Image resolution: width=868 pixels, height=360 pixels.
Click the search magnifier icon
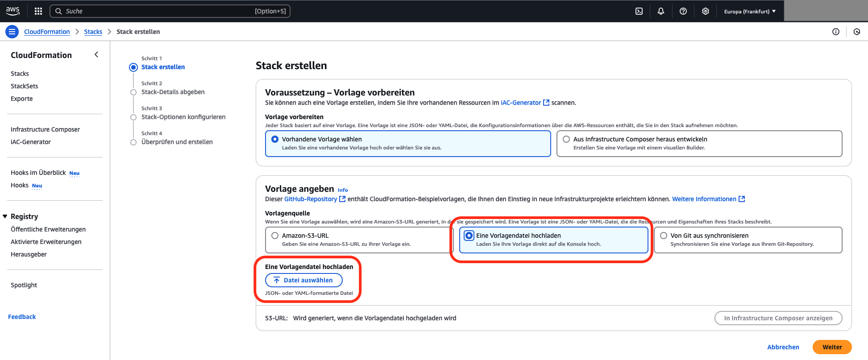[x=58, y=11]
